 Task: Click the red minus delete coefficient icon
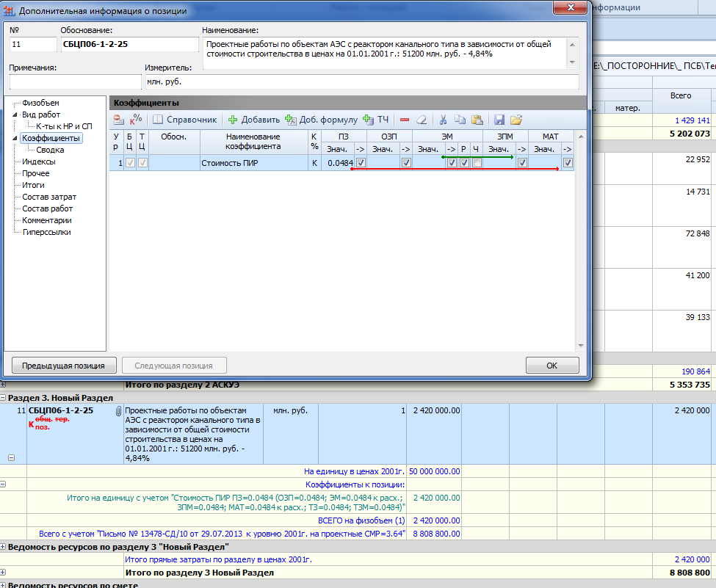point(405,120)
